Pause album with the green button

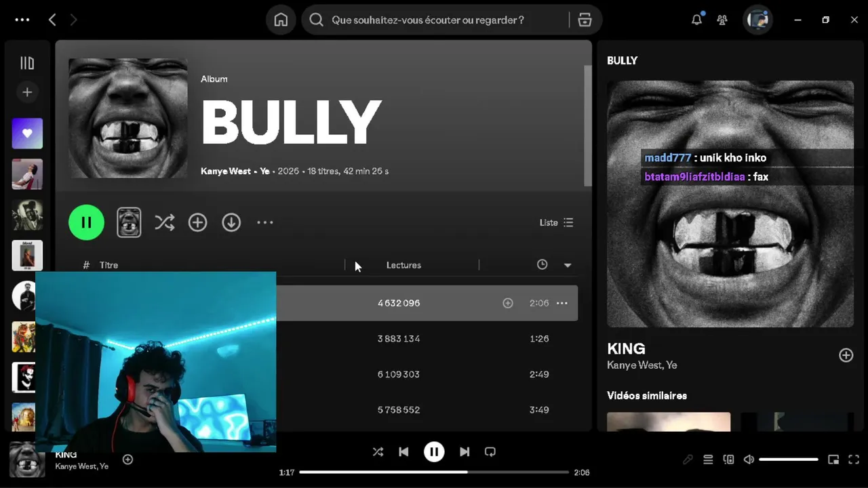tap(86, 222)
